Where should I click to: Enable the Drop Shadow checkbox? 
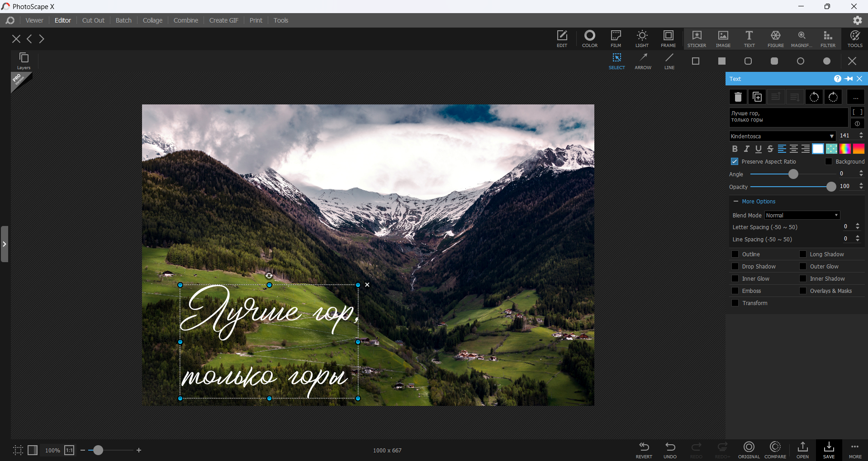(735, 267)
